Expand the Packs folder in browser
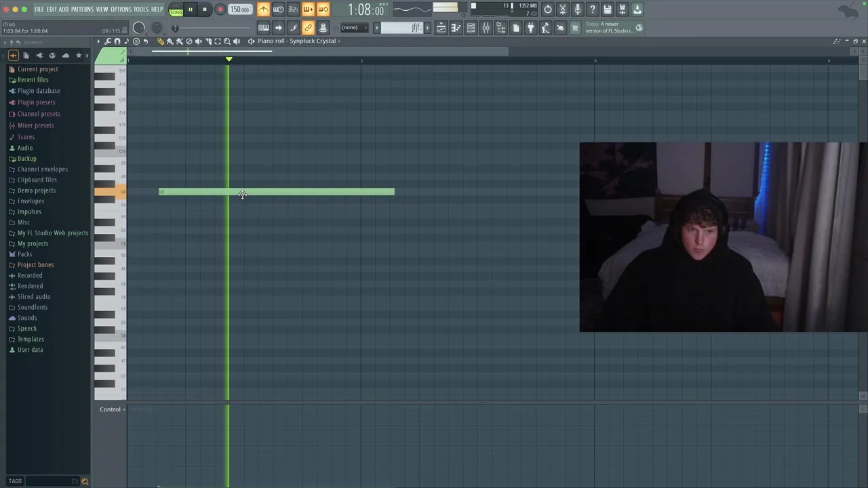Image resolution: width=868 pixels, height=488 pixels. pyautogui.click(x=24, y=254)
